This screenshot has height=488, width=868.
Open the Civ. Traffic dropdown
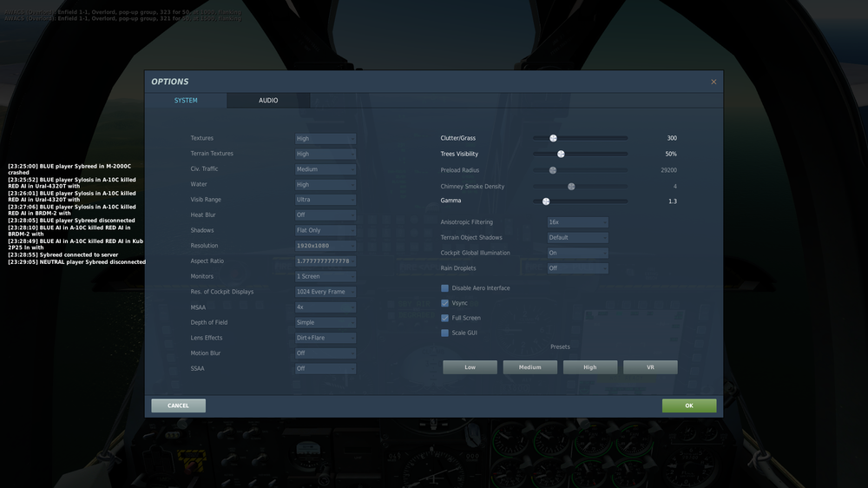[325, 169]
